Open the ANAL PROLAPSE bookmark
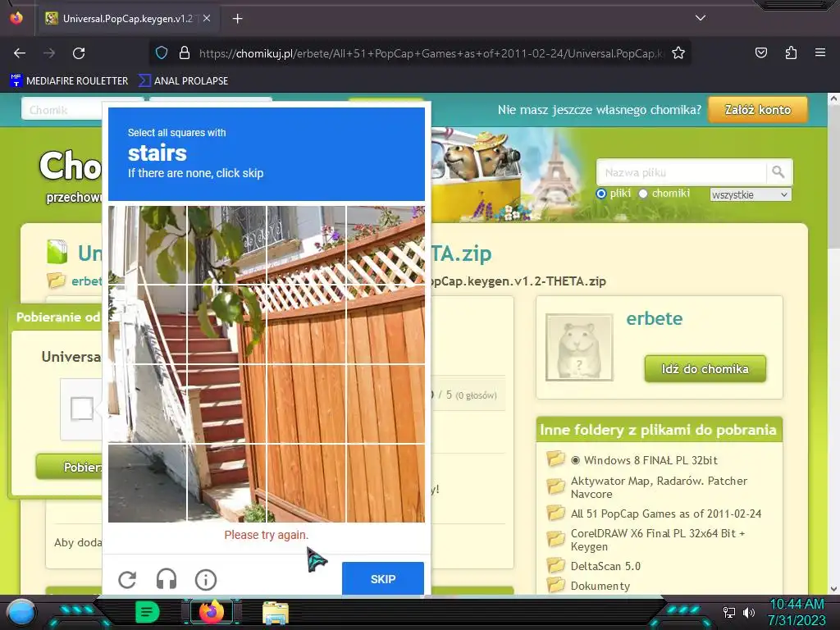The image size is (840, 630). pos(183,81)
